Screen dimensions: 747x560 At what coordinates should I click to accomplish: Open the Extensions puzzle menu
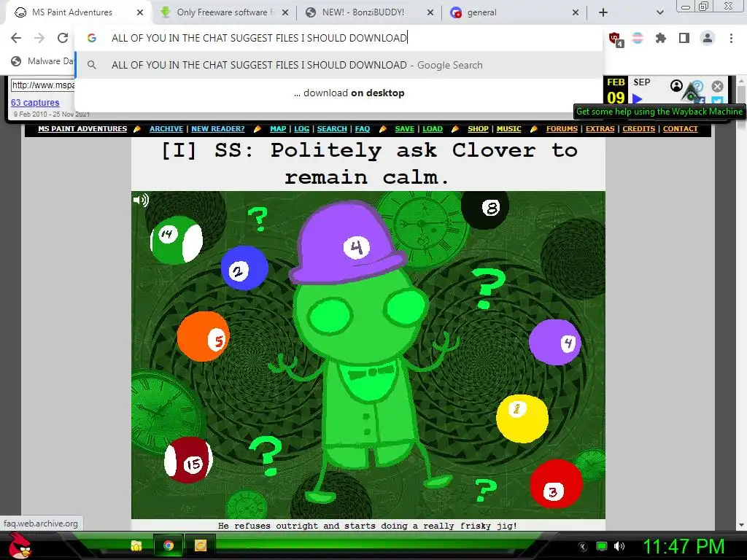660,38
